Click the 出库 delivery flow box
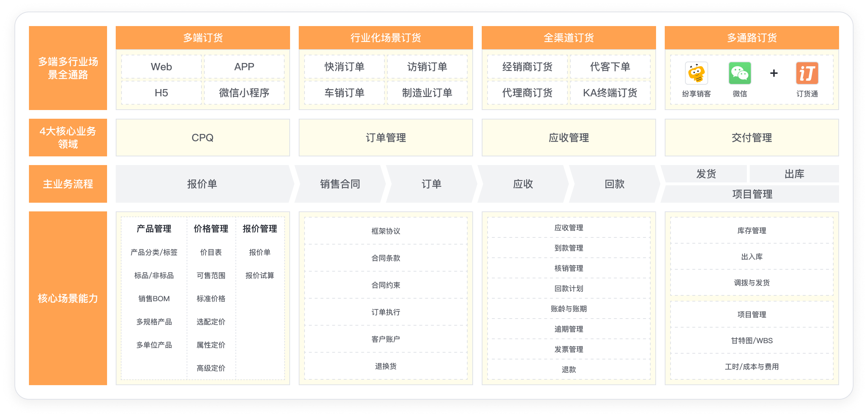 tap(794, 174)
